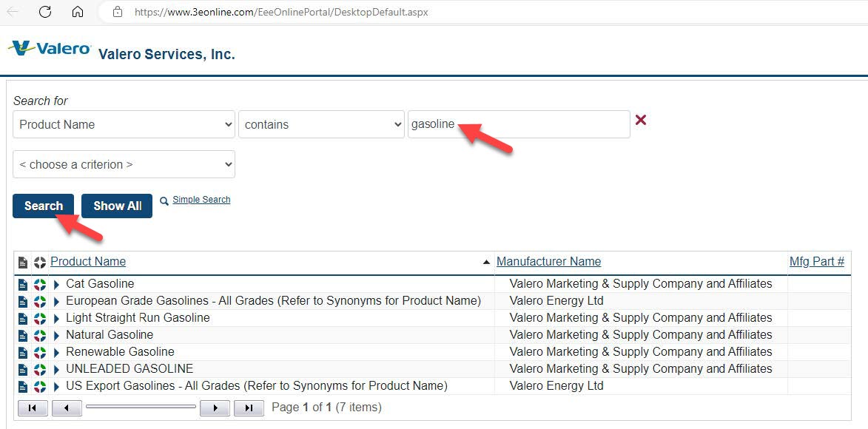Click colored circle icon for Cat Gasoline
The width and height of the screenshot is (868, 429).
(40, 285)
